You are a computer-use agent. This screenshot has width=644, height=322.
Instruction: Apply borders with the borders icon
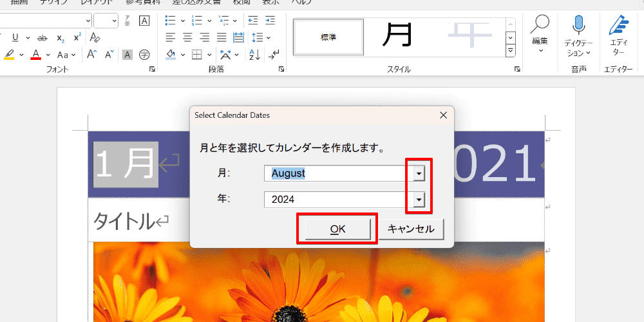click(198, 54)
